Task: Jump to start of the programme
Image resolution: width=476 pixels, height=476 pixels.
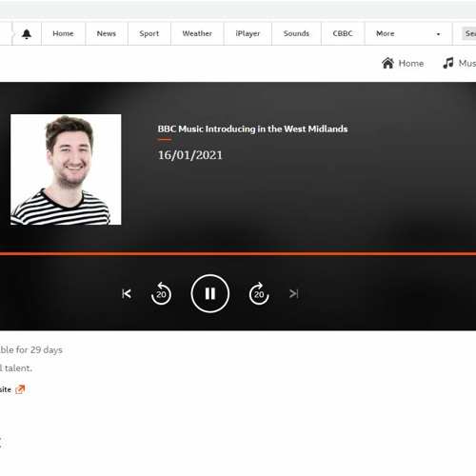Action: pos(127,293)
